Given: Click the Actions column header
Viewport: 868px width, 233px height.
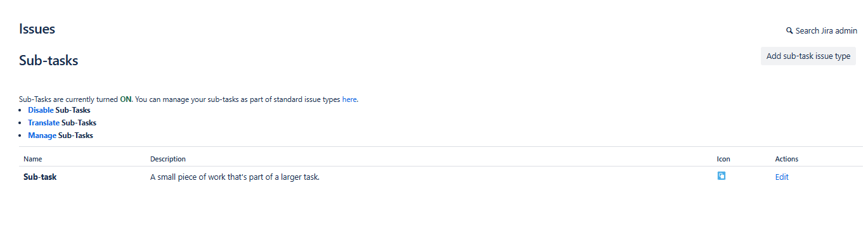Looking at the screenshot, I should pos(787,159).
